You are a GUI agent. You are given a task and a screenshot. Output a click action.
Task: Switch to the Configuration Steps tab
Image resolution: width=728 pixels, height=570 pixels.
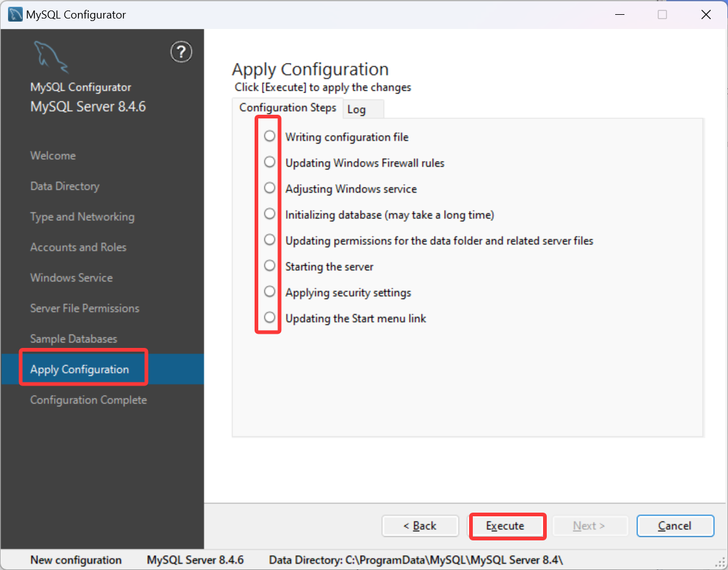click(x=287, y=108)
